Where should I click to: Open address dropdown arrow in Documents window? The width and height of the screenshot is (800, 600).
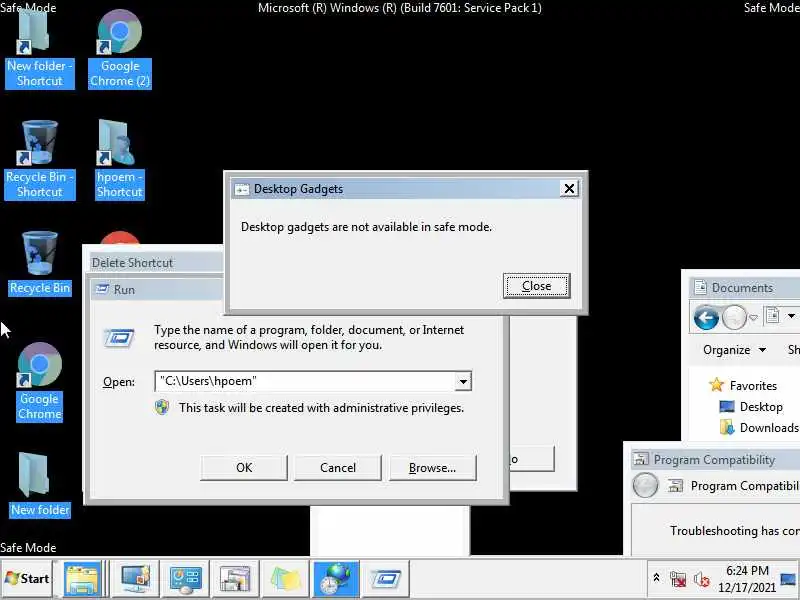791,316
